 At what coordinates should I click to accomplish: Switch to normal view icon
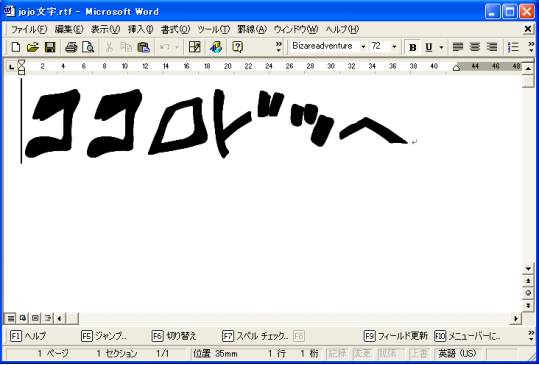[x=11, y=319]
